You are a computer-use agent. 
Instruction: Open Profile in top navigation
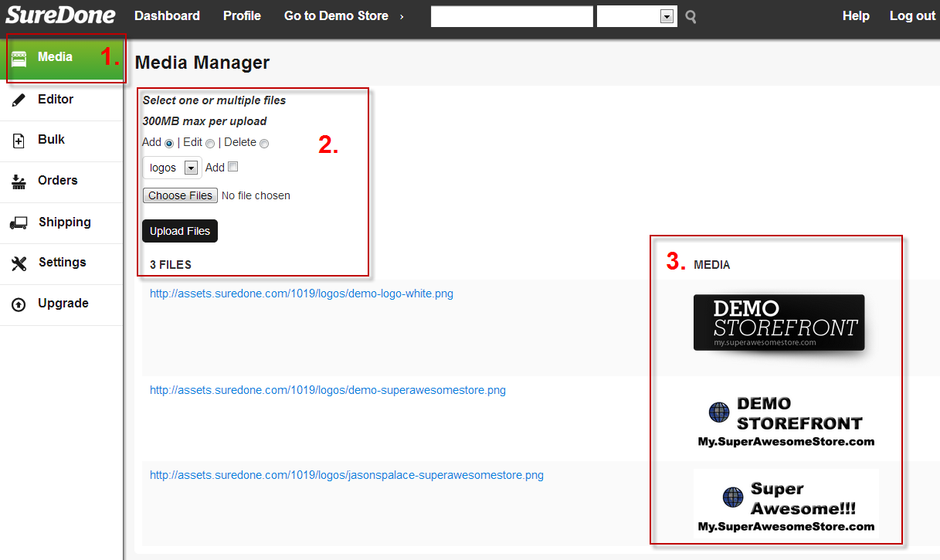242,15
